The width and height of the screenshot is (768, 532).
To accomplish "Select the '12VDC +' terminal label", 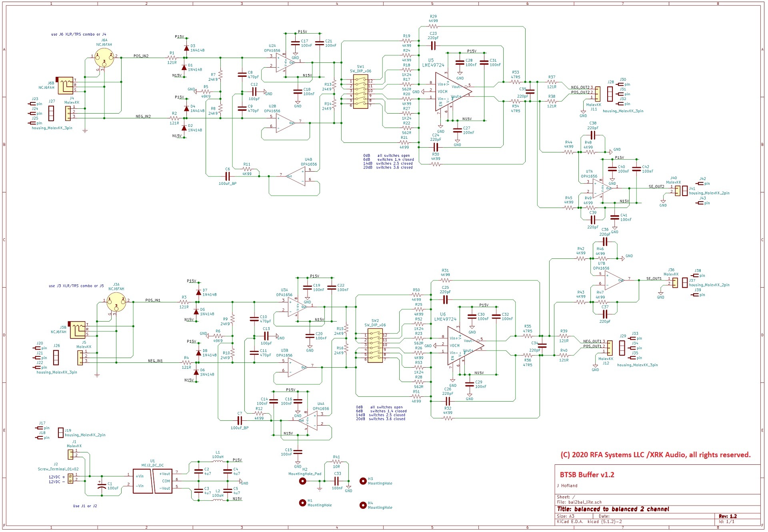I will pos(57,477).
